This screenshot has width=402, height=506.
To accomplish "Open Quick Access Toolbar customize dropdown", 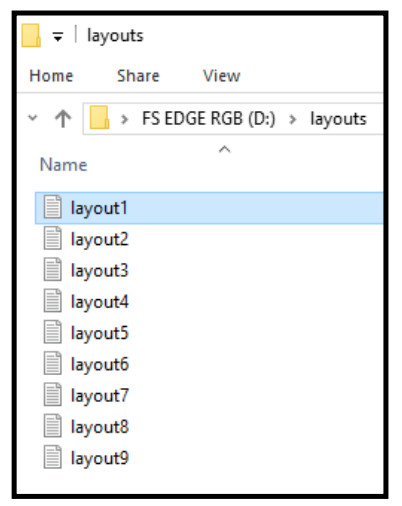I will (58, 36).
